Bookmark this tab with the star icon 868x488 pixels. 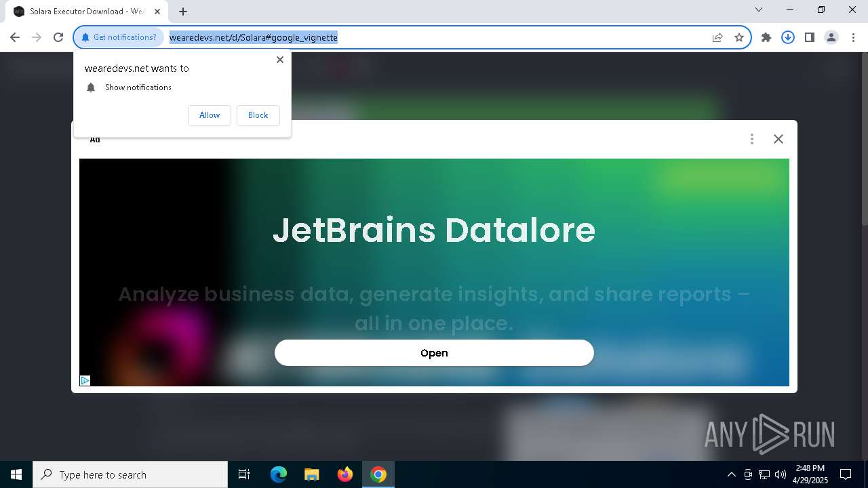(x=739, y=37)
